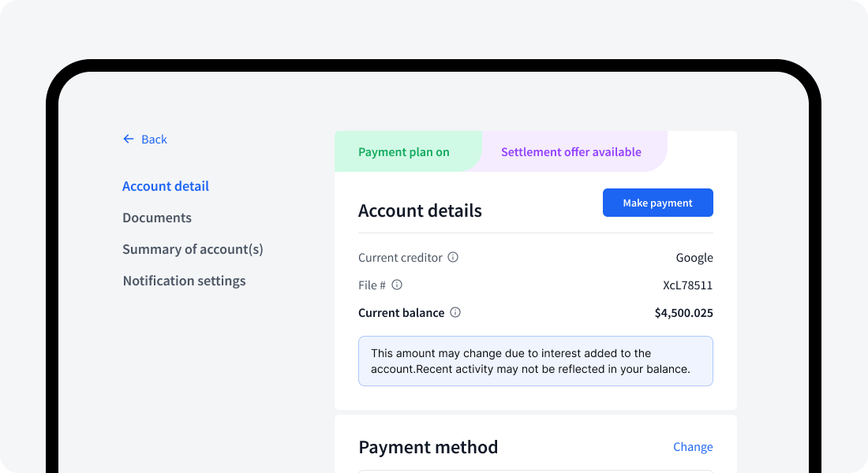The width and height of the screenshot is (868, 473).
Task: Open the Current creditor info tooltip icon
Action: tap(452, 257)
